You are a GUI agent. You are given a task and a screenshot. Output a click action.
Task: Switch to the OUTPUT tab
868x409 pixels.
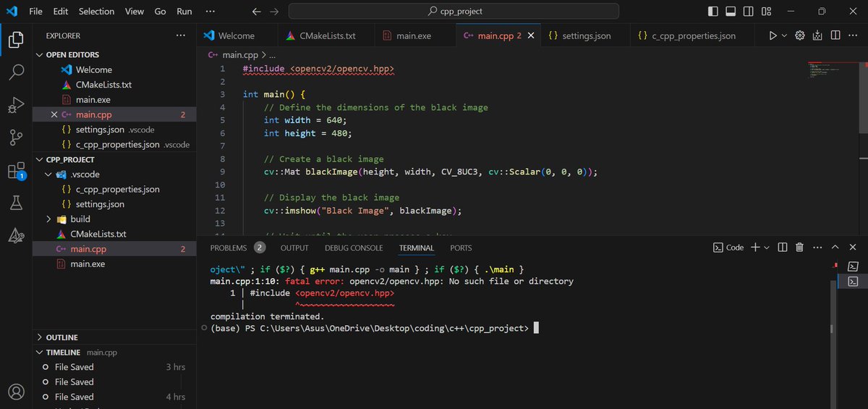pyautogui.click(x=294, y=248)
